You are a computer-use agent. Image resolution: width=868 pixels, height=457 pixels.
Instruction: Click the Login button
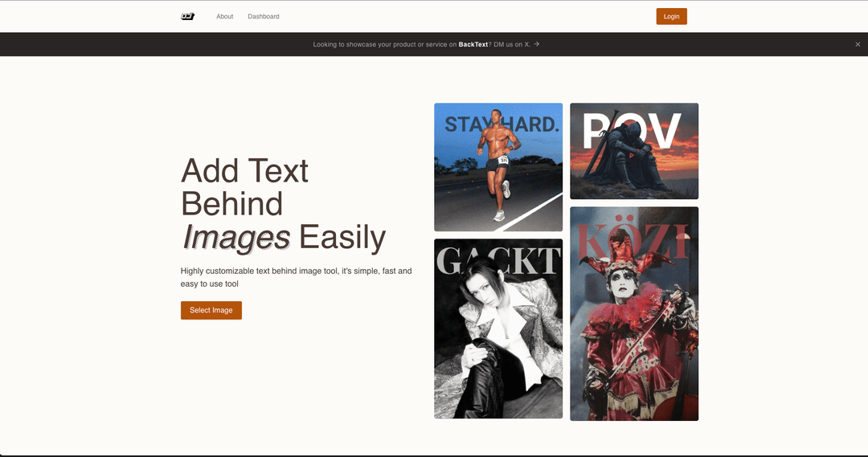[x=671, y=16]
